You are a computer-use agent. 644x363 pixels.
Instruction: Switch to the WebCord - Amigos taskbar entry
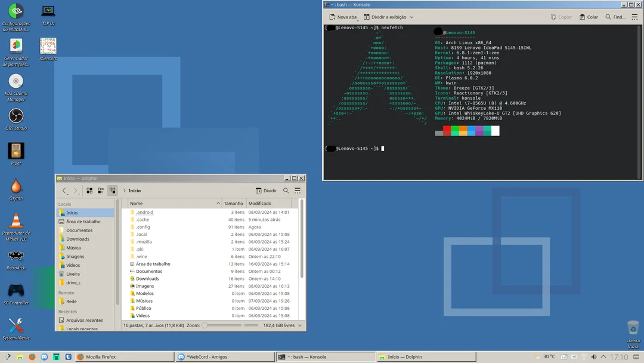[224, 356]
